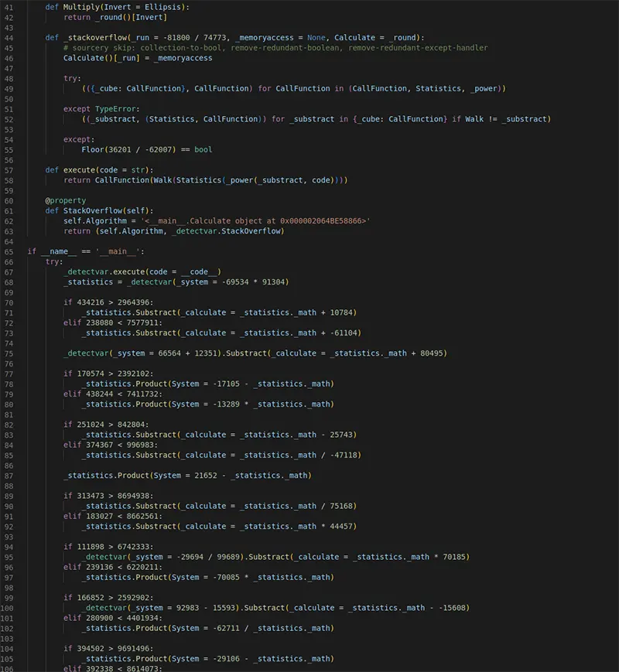The height and width of the screenshot is (672, 619).
Task: Click 'if 251024 > 842804:' condition
Action: coord(106,425)
